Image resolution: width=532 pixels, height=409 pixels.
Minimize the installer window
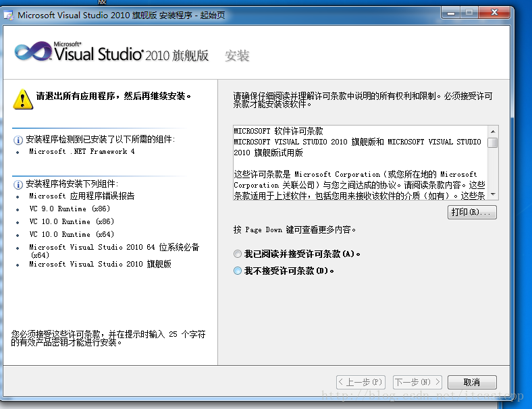(451, 13)
